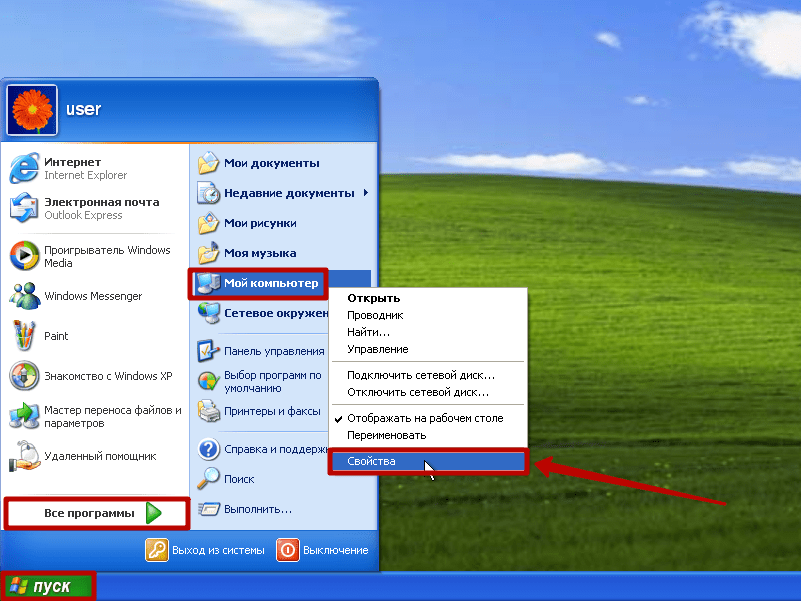The image size is (801, 601).
Task: Click the Мои документы label text
Action: [272, 163]
